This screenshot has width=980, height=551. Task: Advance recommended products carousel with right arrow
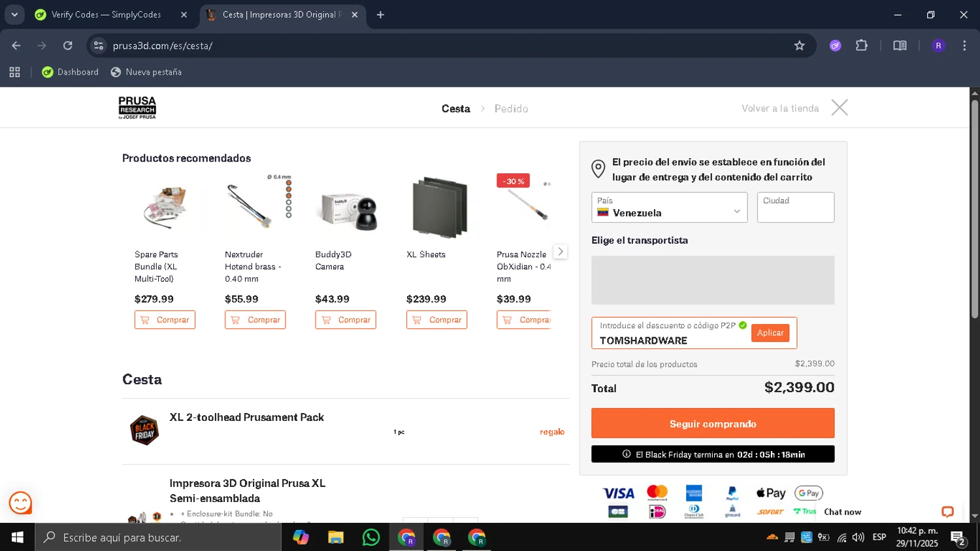click(x=560, y=252)
